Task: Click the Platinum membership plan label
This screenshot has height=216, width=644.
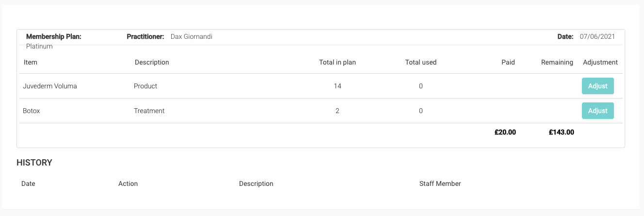Action: [x=39, y=47]
